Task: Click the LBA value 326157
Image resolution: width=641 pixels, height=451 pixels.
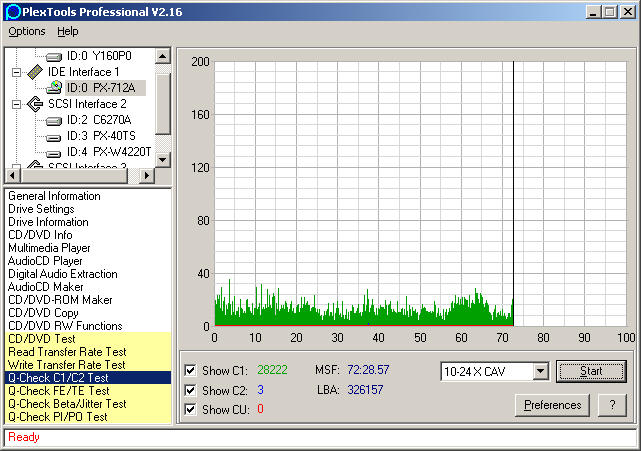Action: point(365,390)
